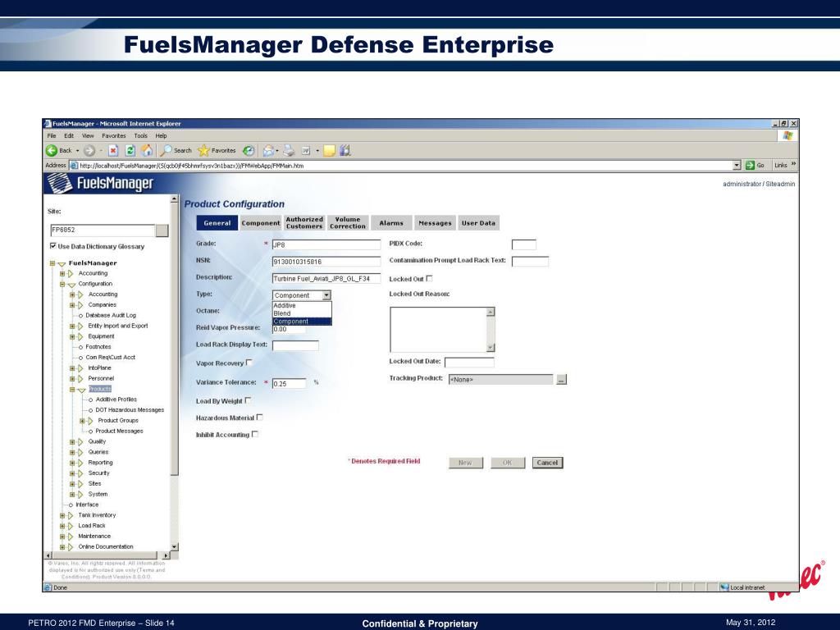Open the Alarms tab
Screen dimensions: 840x630
coord(391,223)
